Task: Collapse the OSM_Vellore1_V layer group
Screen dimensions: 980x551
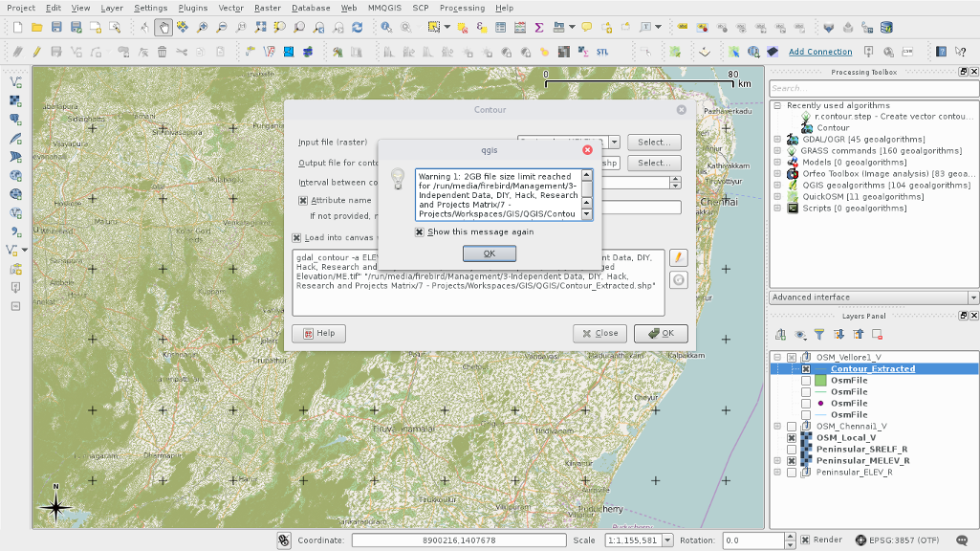Action: [x=776, y=358]
